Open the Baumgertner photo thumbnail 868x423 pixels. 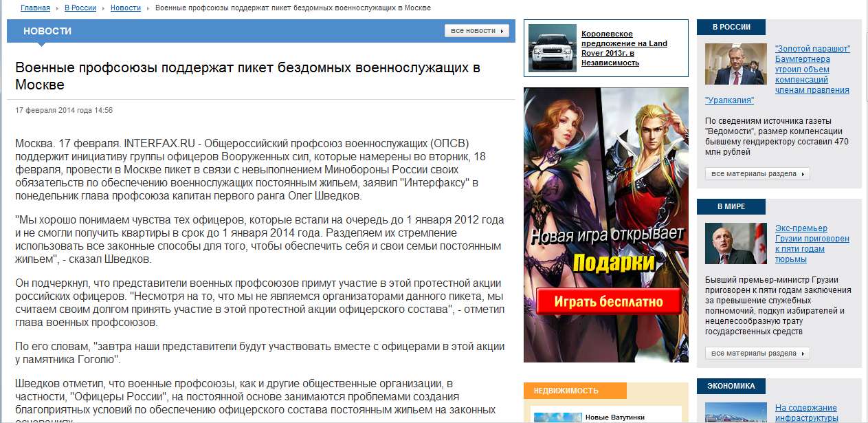tap(737, 64)
